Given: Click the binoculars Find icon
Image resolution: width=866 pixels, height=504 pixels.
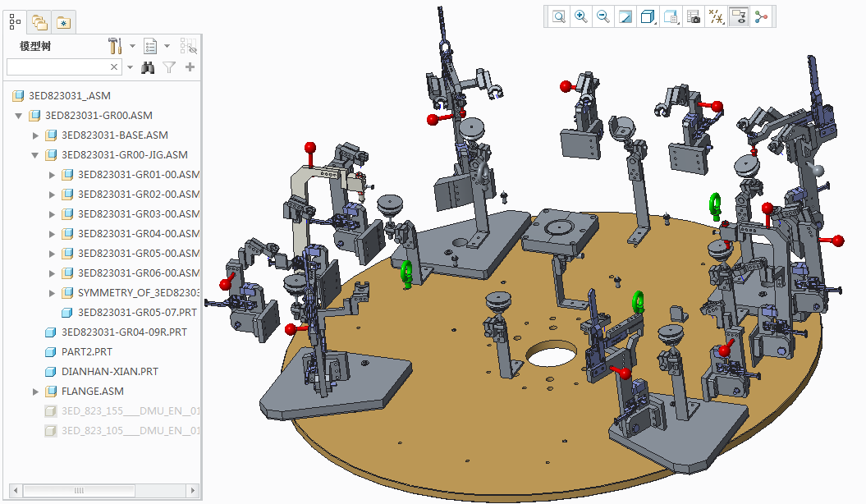Looking at the screenshot, I should pos(148,67).
